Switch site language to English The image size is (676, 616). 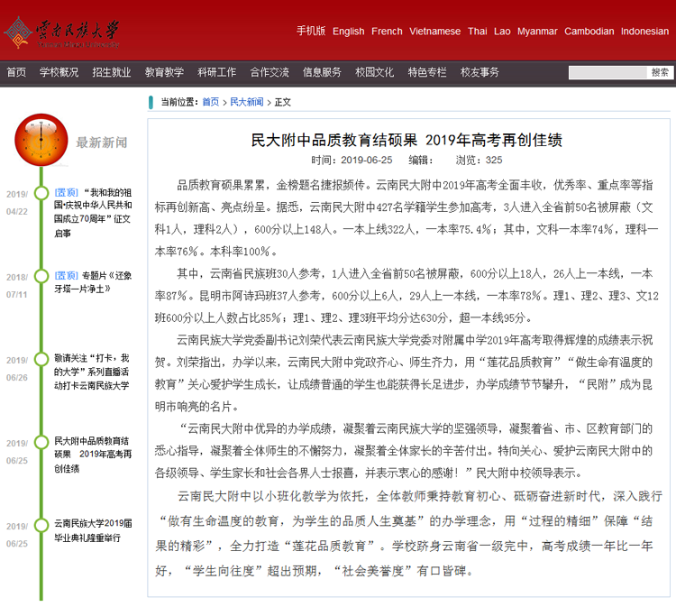tap(348, 32)
